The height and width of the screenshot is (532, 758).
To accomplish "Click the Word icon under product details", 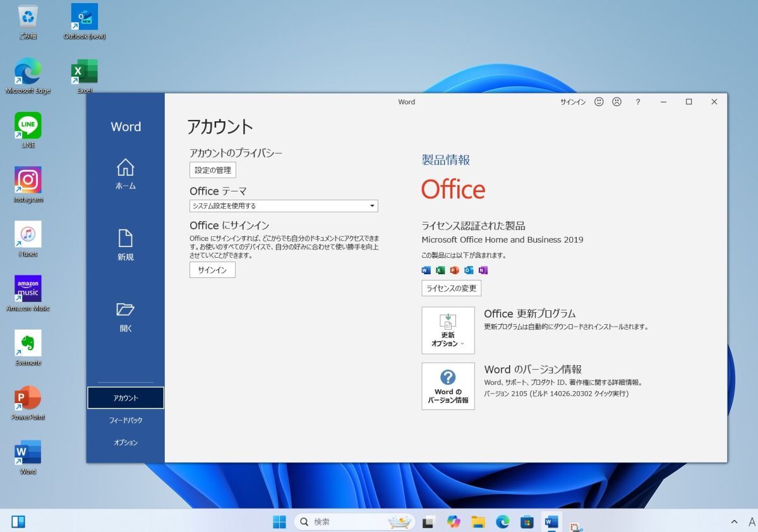I will (426, 270).
